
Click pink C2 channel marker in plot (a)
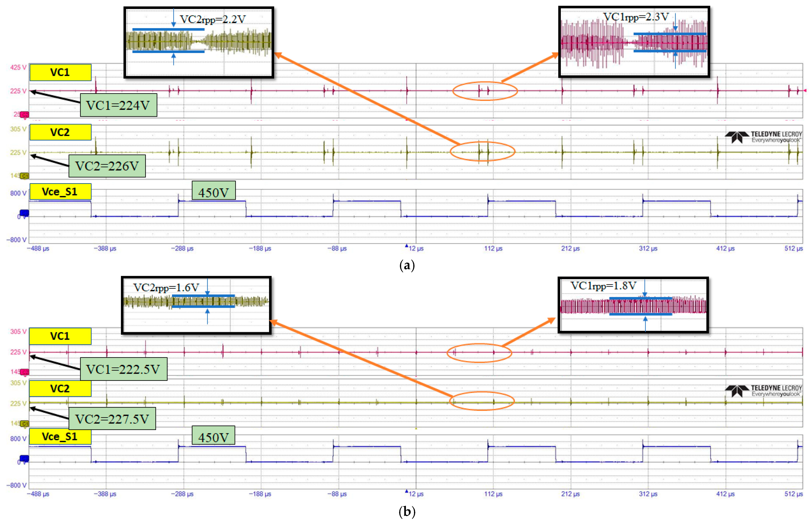[24, 115]
